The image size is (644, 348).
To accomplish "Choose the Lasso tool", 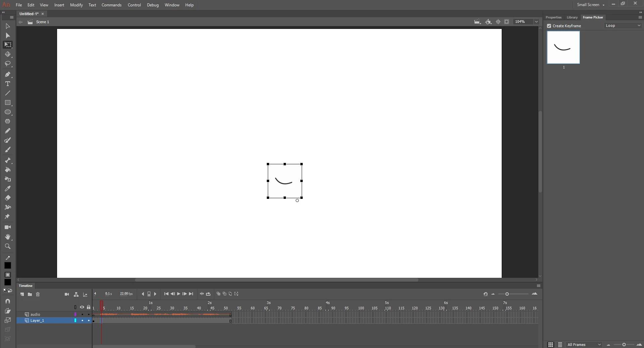I will (x=8, y=63).
